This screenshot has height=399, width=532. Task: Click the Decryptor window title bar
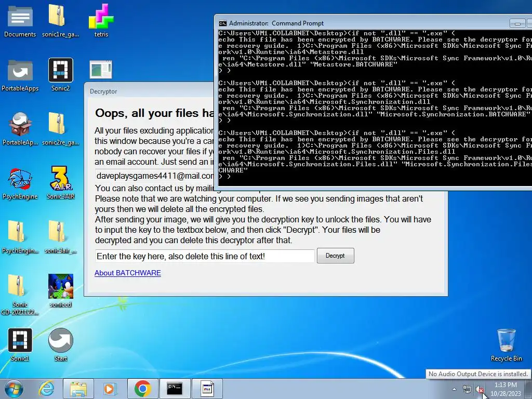coord(149,91)
